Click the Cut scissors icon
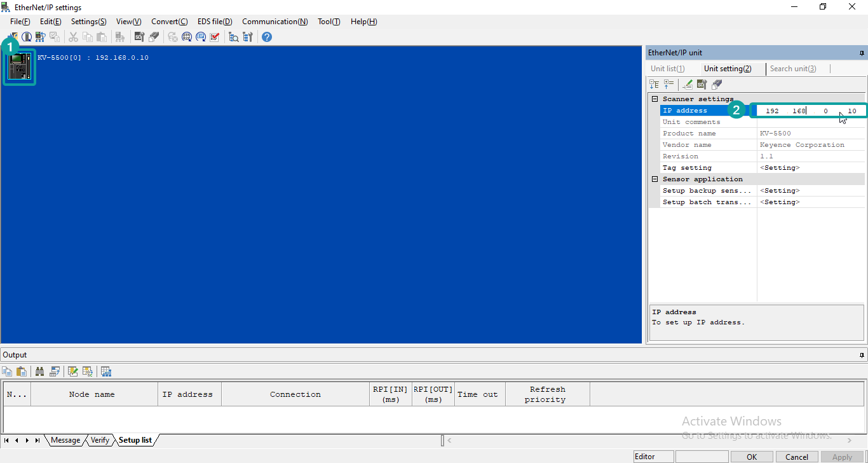Viewport: 868px width, 463px height. coord(73,37)
